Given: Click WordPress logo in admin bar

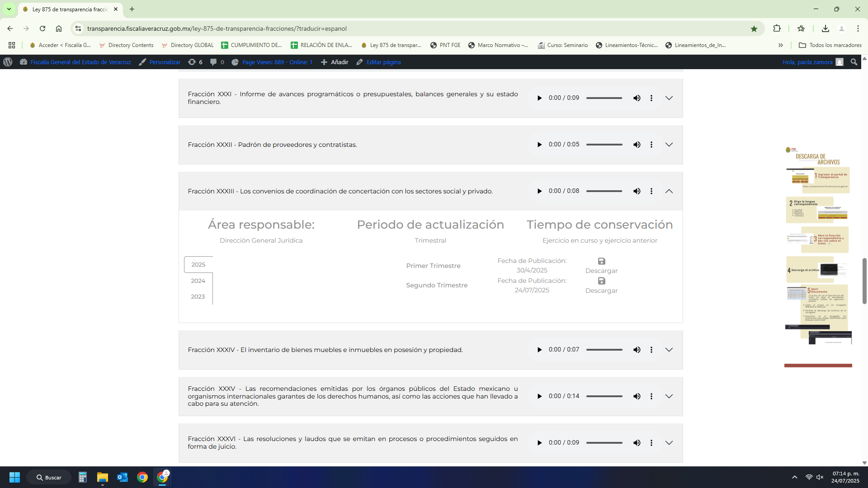Looking at the screenshot, I should [x=8, y=62].
